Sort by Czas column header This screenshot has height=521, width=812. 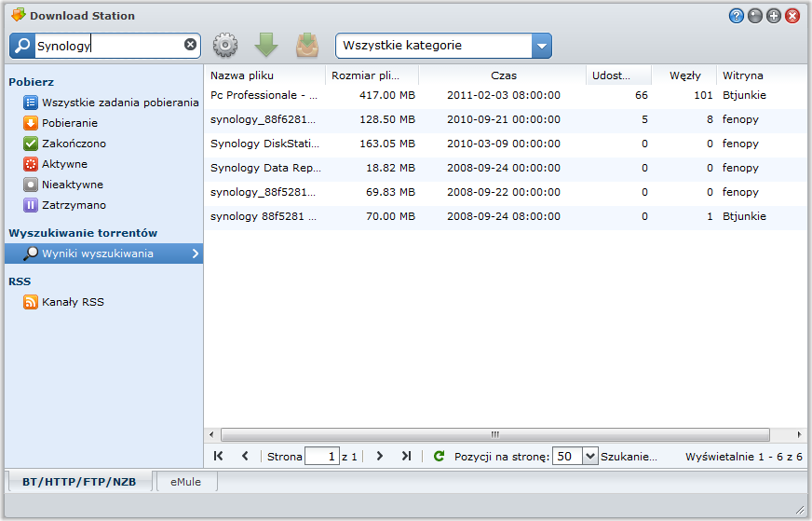(503, 75)
